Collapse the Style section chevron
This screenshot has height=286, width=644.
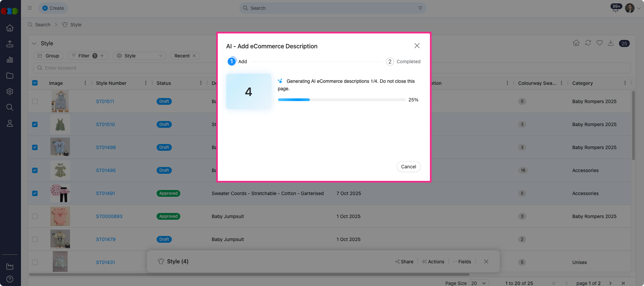point(34,43)
